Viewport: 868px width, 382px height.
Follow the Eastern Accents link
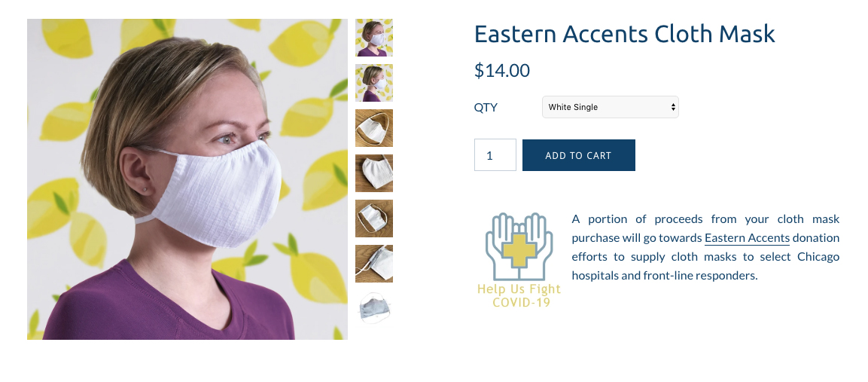747,238
